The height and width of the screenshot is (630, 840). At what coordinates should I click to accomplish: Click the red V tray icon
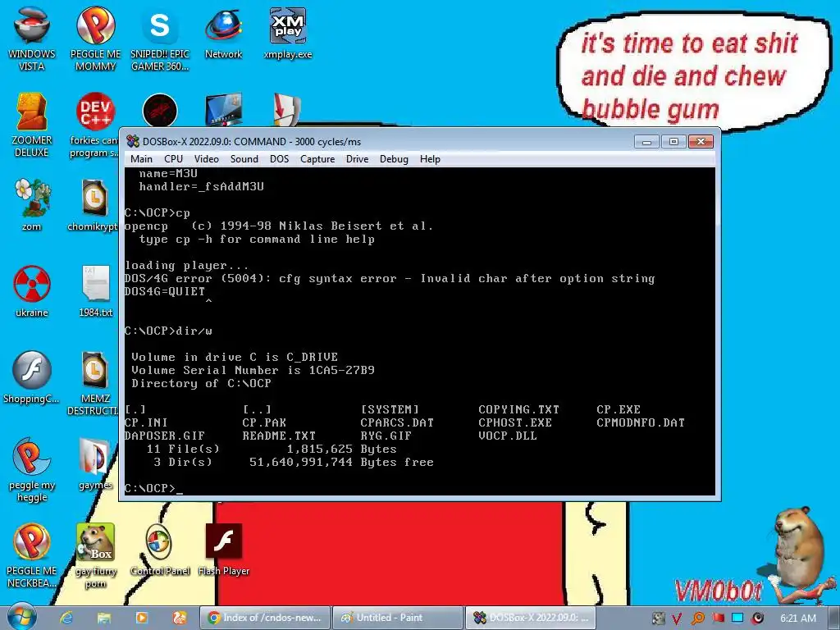pyautogui.click(x=677, y=619)
